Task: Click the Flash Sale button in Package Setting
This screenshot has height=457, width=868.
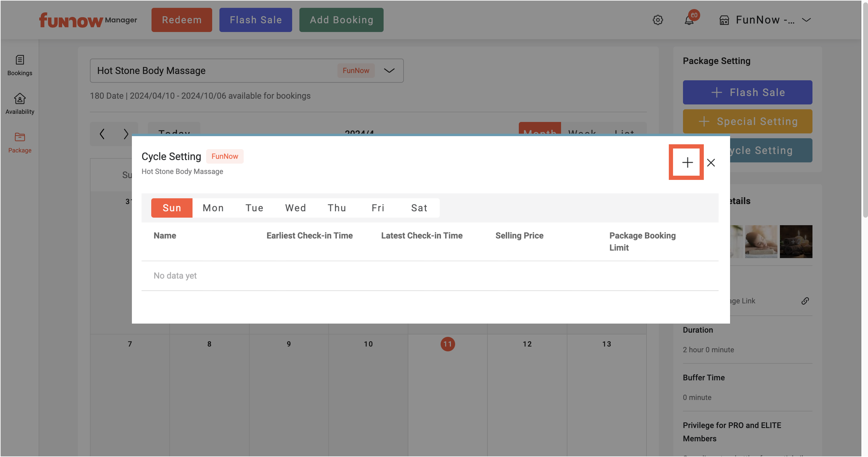Action: tap(747, 92)
